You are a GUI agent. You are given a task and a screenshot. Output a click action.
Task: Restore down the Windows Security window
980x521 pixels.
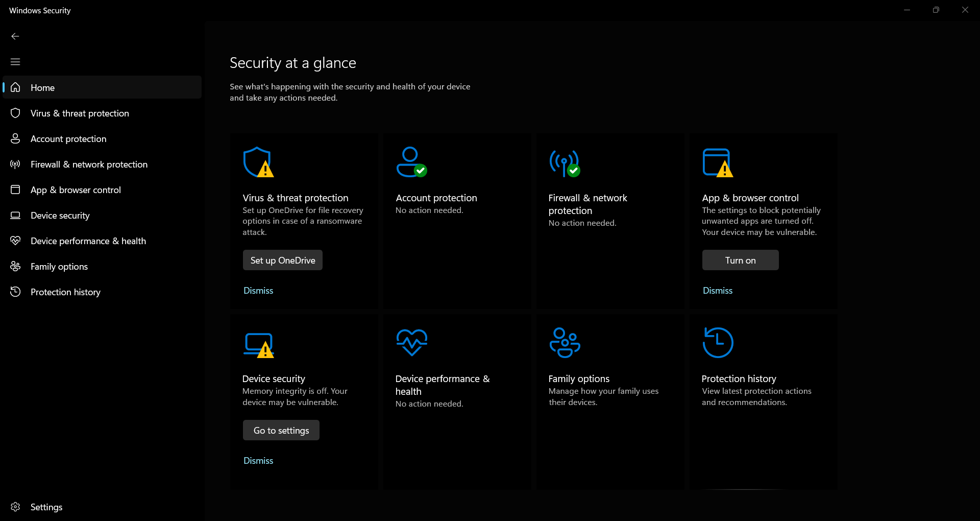pos(936,10)
